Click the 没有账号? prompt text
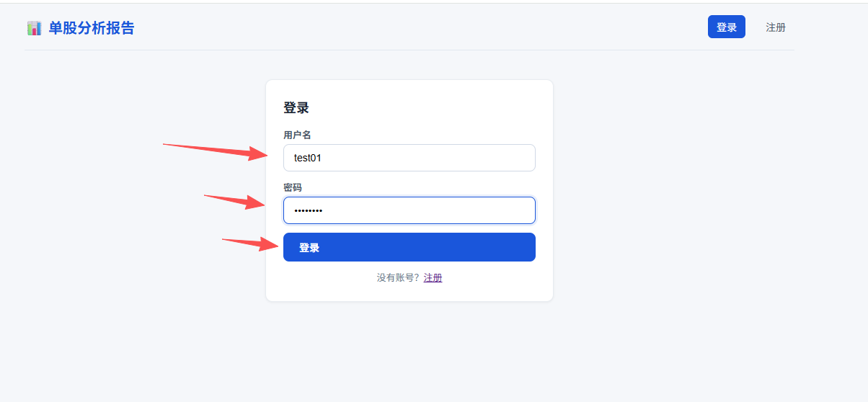The image size is (868, 402). [x=398, y=277]
